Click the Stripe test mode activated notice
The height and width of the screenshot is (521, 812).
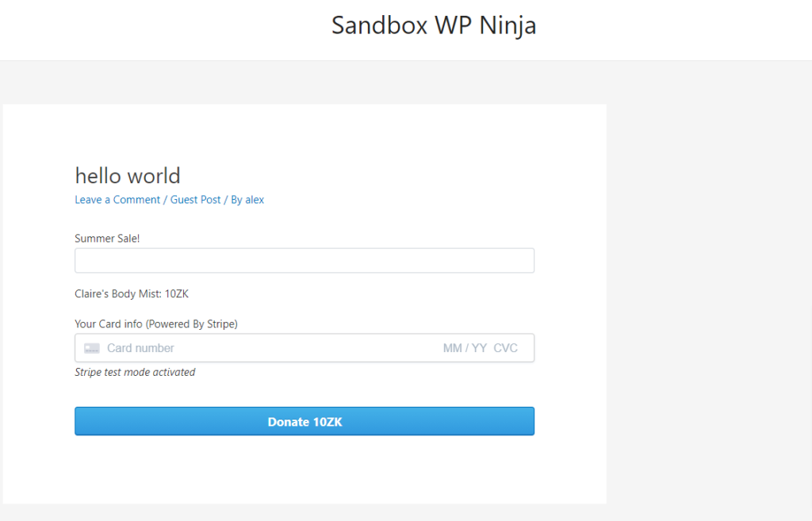click(x=135, y=372)
